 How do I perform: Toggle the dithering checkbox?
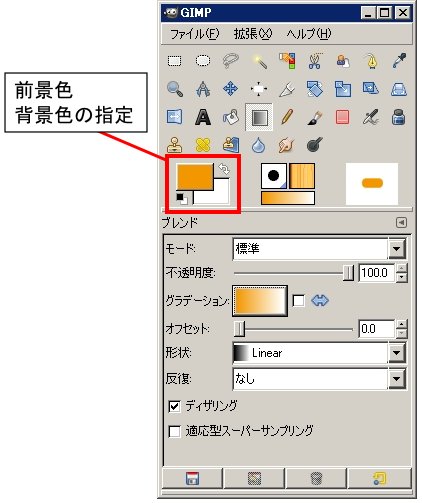pyautogui.click(x=175, y=406)
